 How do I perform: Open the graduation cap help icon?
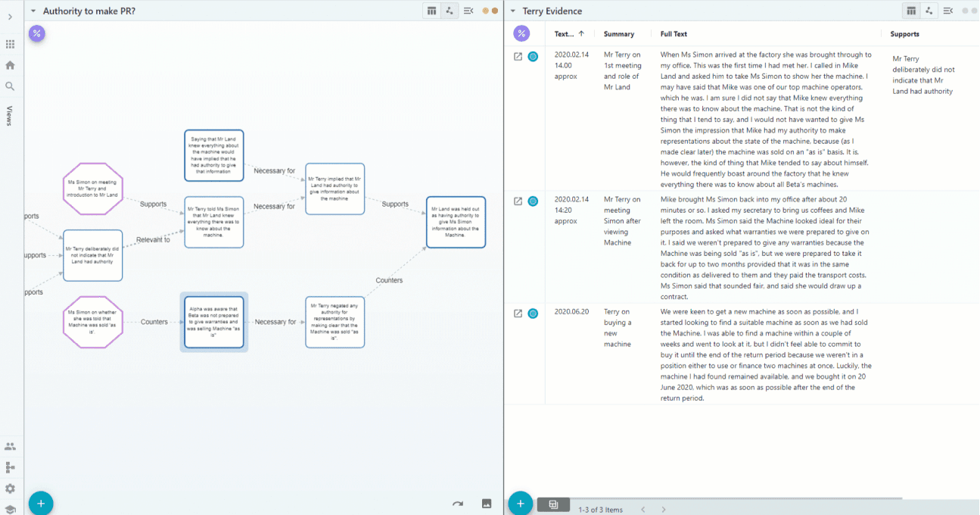tap(10, 509)
